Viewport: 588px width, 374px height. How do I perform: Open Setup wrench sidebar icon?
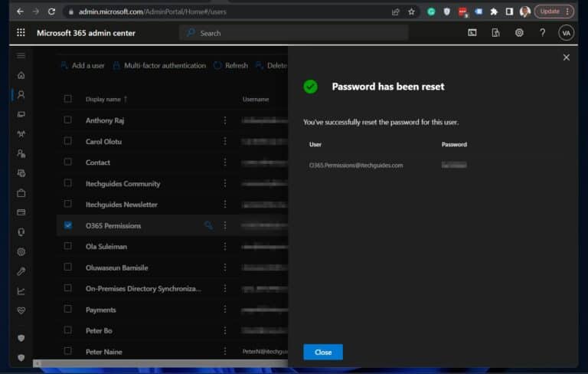(x=21, y=271)
